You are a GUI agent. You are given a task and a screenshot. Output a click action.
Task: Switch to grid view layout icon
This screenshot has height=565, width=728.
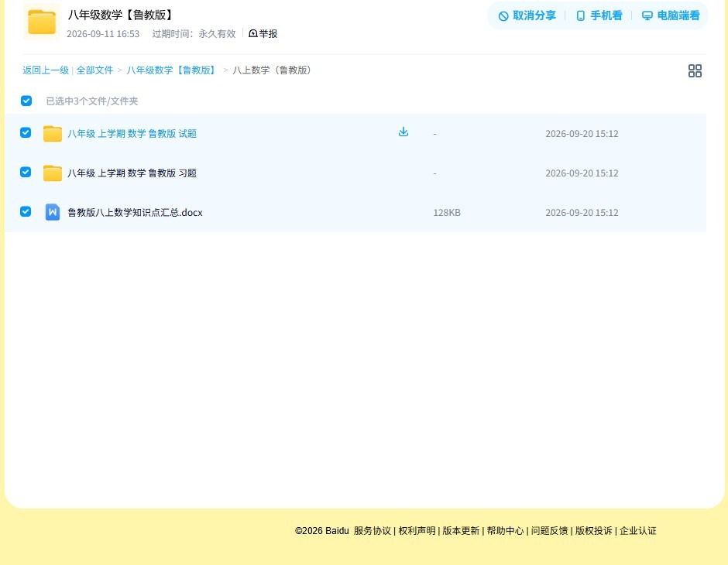695,70
